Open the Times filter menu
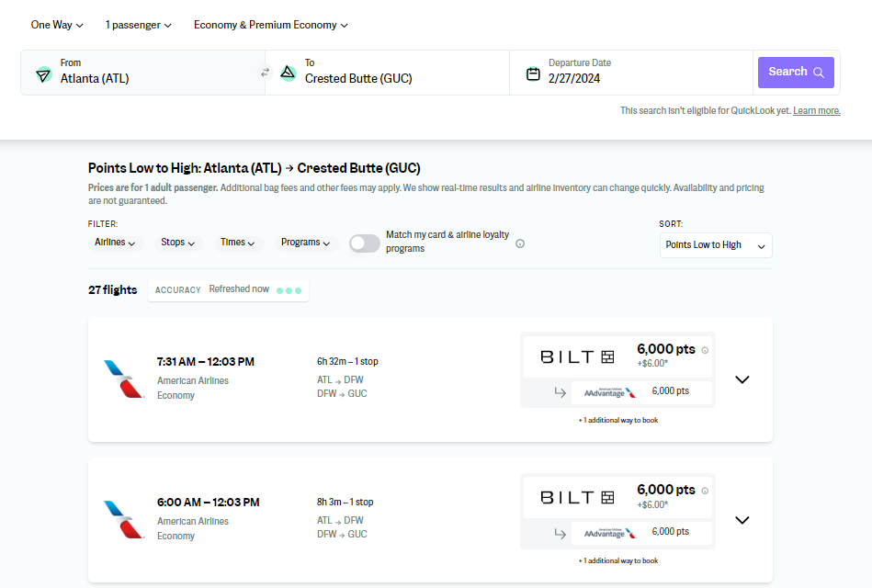The image size is (872, 588). coord(238,243)
